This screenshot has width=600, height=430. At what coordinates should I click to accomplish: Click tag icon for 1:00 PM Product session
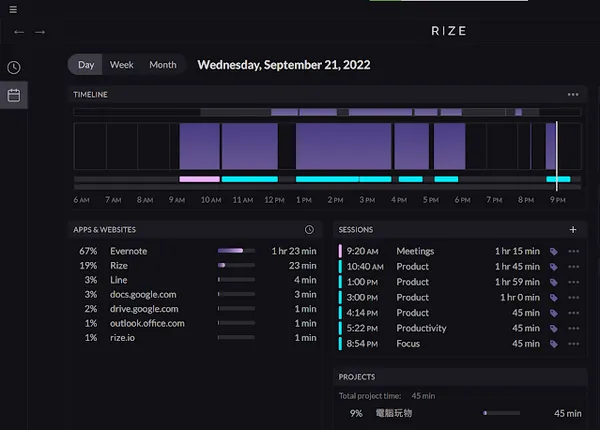[553, 282]
